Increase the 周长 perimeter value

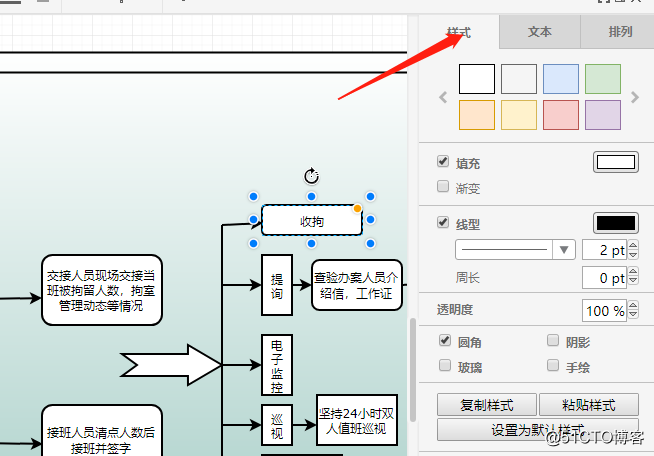[x=633, y=273]
